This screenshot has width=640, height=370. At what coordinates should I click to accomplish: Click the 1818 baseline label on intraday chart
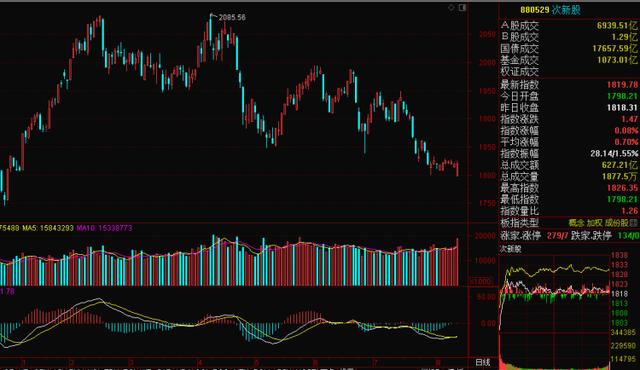tap(619, 294)
